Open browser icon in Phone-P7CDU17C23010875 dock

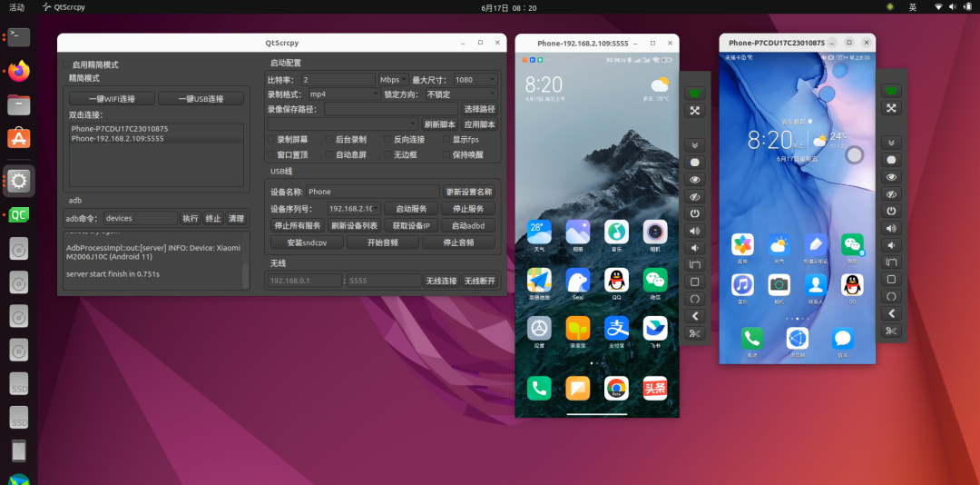(x=798, y=339)
